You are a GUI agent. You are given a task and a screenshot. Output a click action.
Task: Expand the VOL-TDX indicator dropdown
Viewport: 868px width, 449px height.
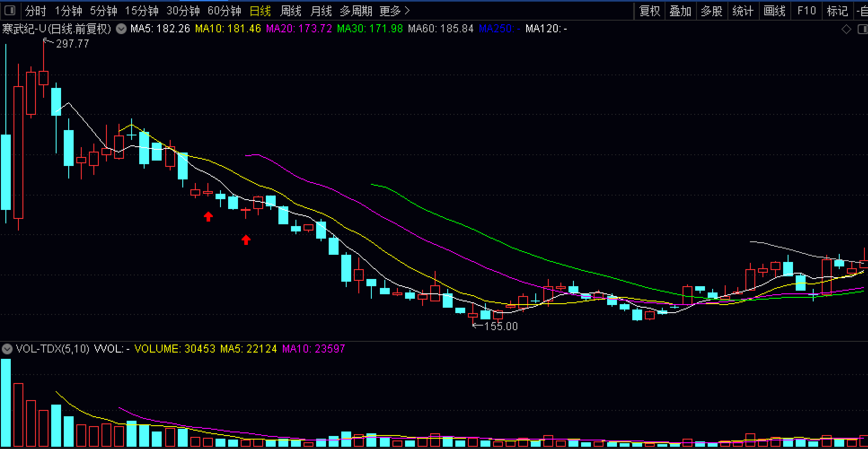[7, 349]
